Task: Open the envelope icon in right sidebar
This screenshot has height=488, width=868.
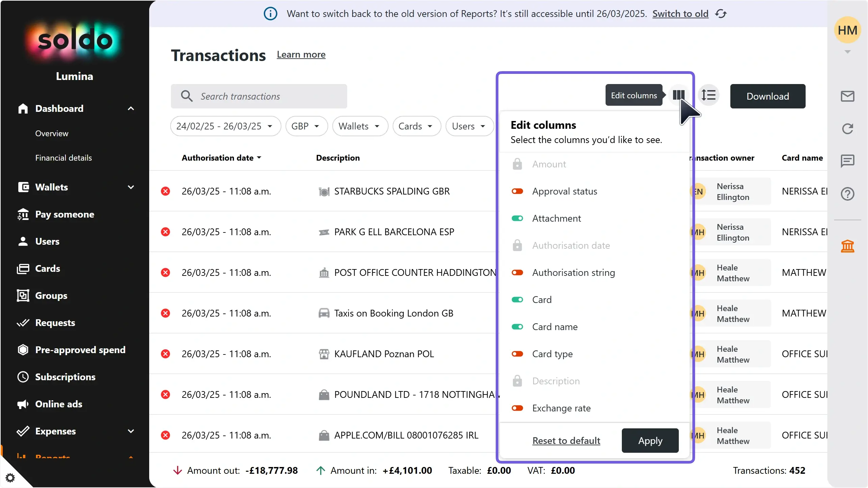Action: click(847, 96)
